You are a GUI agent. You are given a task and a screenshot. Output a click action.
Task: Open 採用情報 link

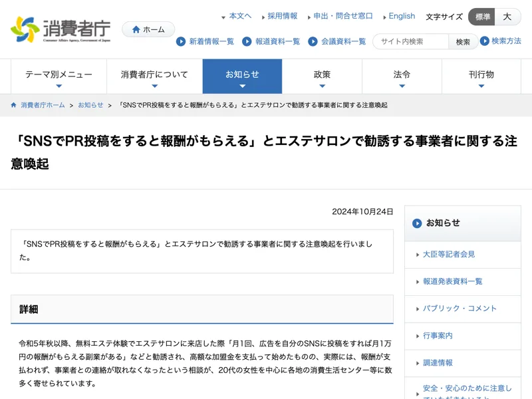[x=282, y=16]
